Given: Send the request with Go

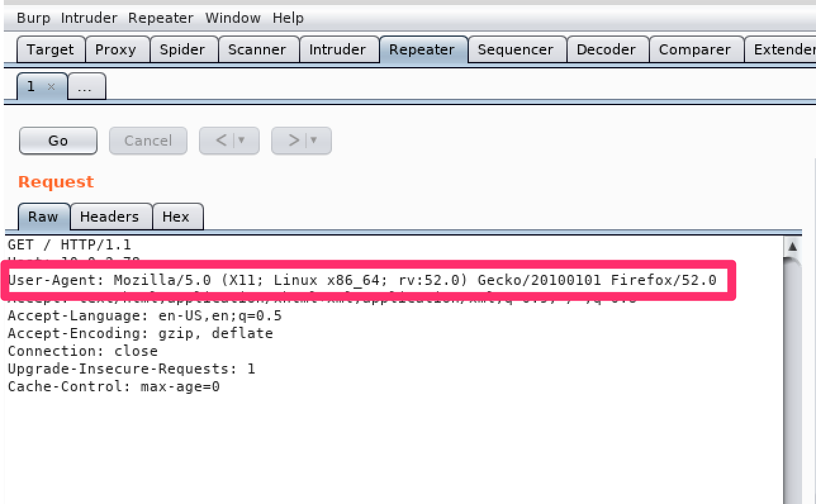Looking at the screenshot, I should [x=58, y=141].
